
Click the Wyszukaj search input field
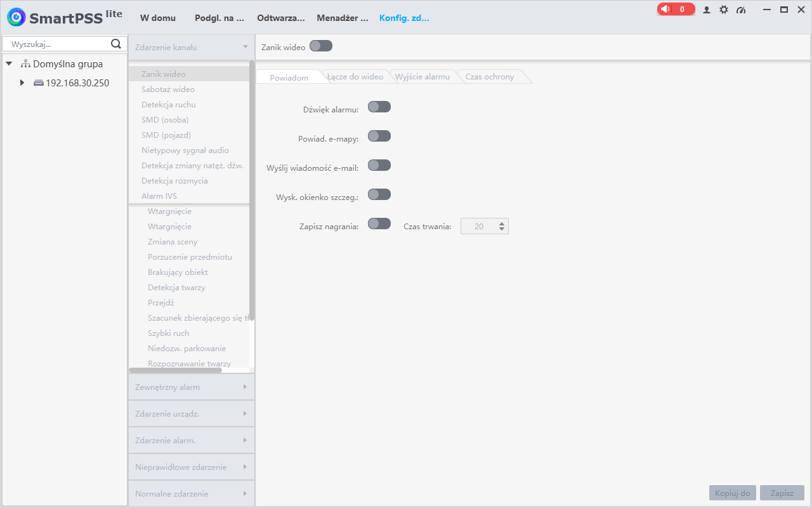pyautogui.click(x=57, y=44)
